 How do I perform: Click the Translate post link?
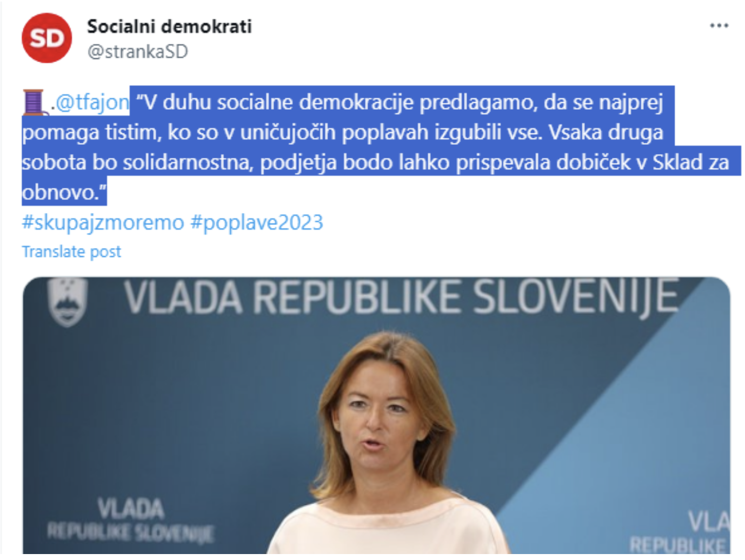(71, 251)
